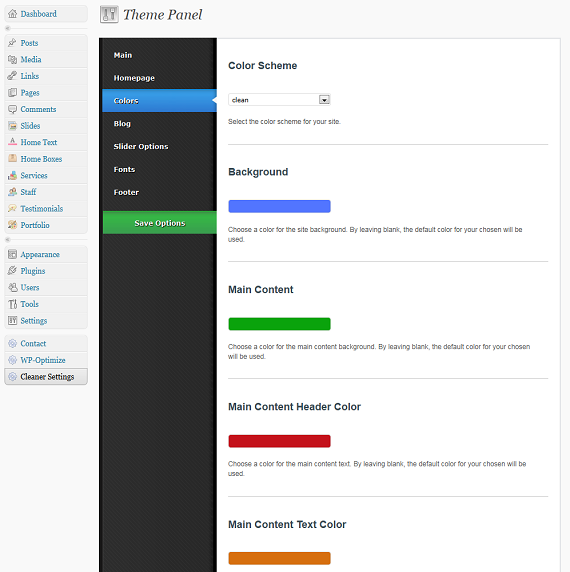
Task: Collapse menu using arrow below Portfolio
Action: [x=8, y=240]
